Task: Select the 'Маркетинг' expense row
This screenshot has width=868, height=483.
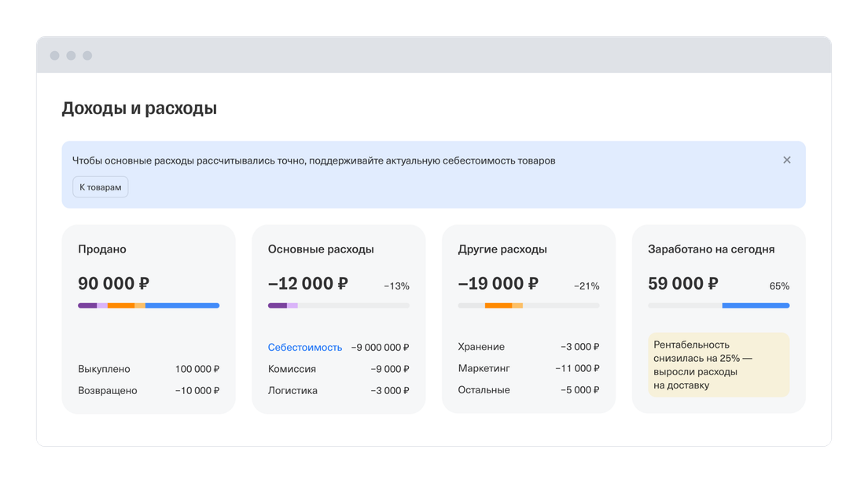Action: pyautogui.click(x=528, y=368)
